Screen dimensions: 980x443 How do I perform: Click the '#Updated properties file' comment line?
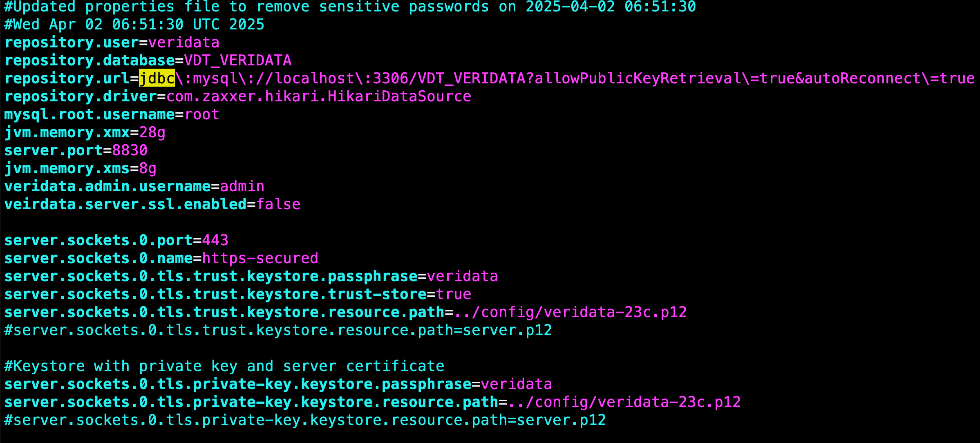[350, 7]
